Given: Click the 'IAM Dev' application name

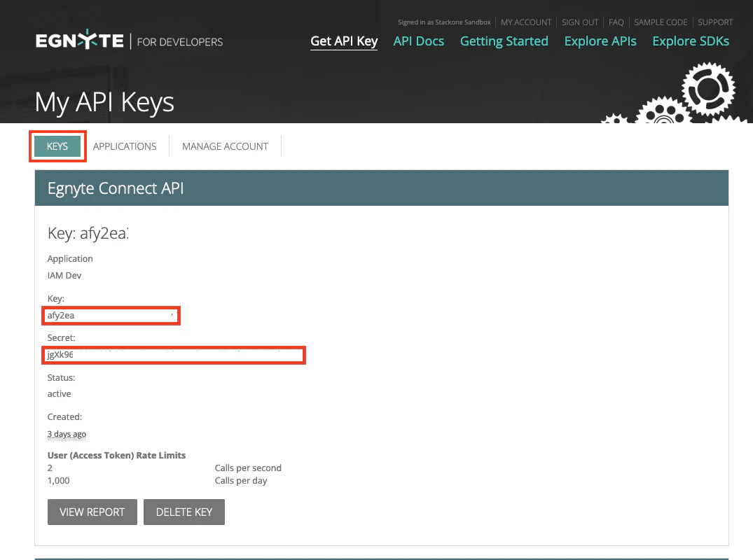Looking at the screenshot, I should (x=64, y=275).
